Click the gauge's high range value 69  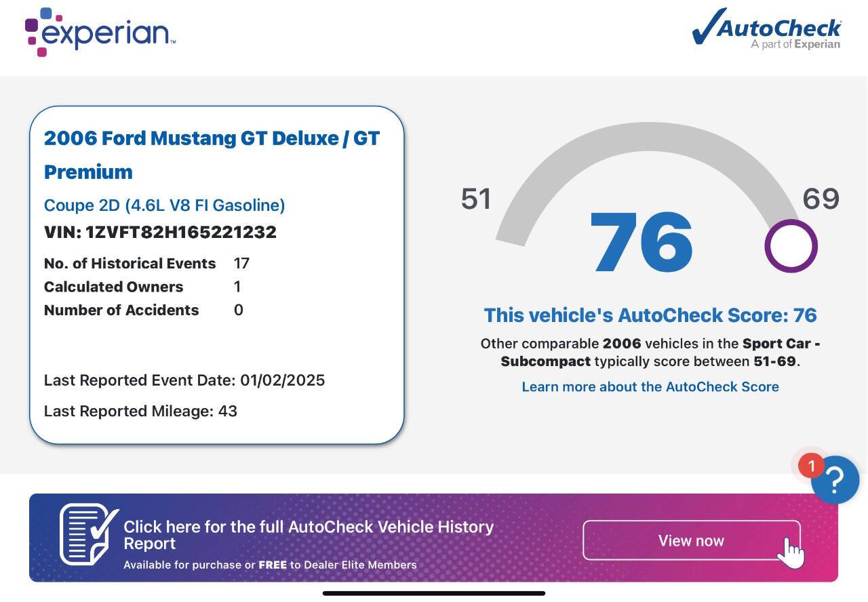click(x=821, y=199)
